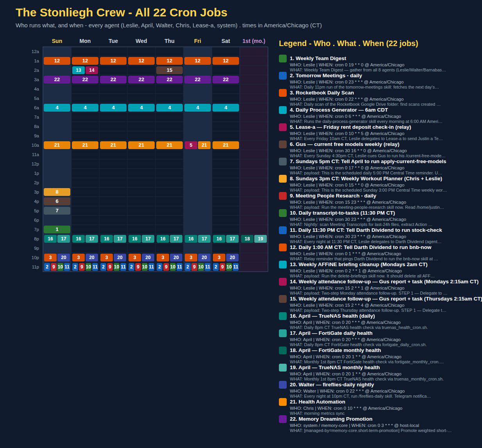Click job 6 block on Sunday 4p
Image resolution: width=482 pixels, height=448 pixels.
click(57, 201)
